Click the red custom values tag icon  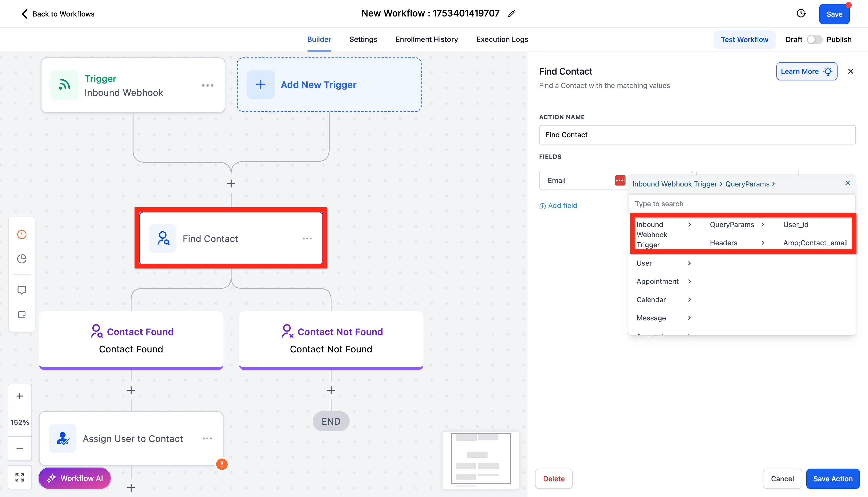[620, 180]
